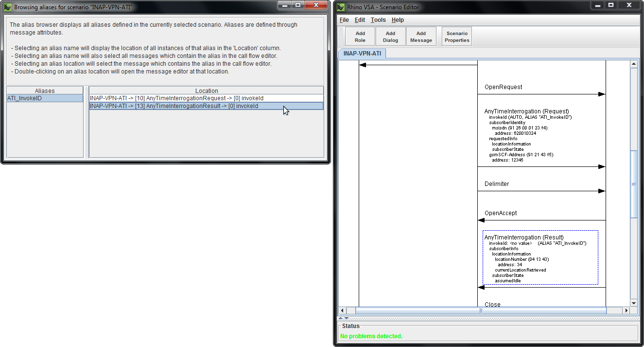The image size is (644, 347).
Task: Click the alias browser window icon
Action: click(x=7, y=7)
